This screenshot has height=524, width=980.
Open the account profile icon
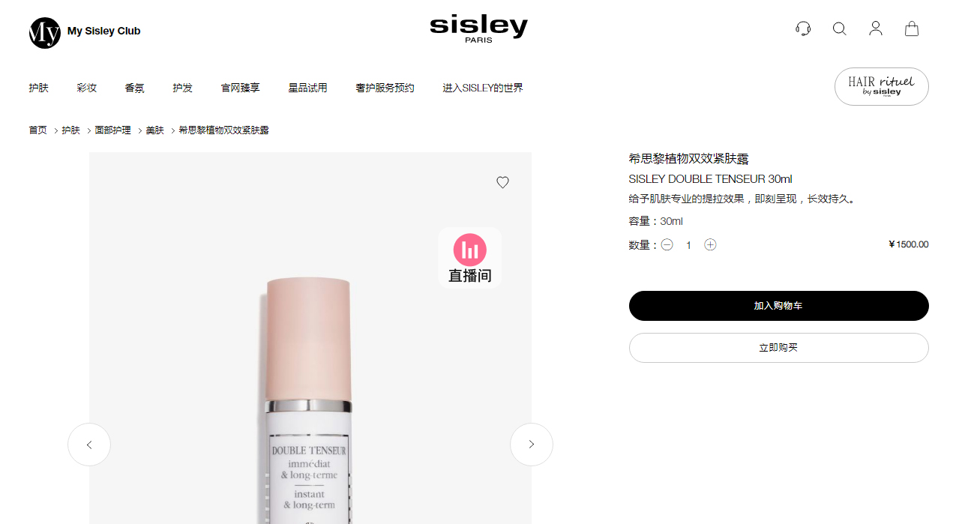point(875,28)
